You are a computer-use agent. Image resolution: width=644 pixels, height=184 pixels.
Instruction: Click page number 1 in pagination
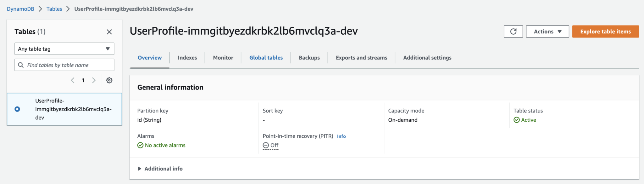[83, 80]
